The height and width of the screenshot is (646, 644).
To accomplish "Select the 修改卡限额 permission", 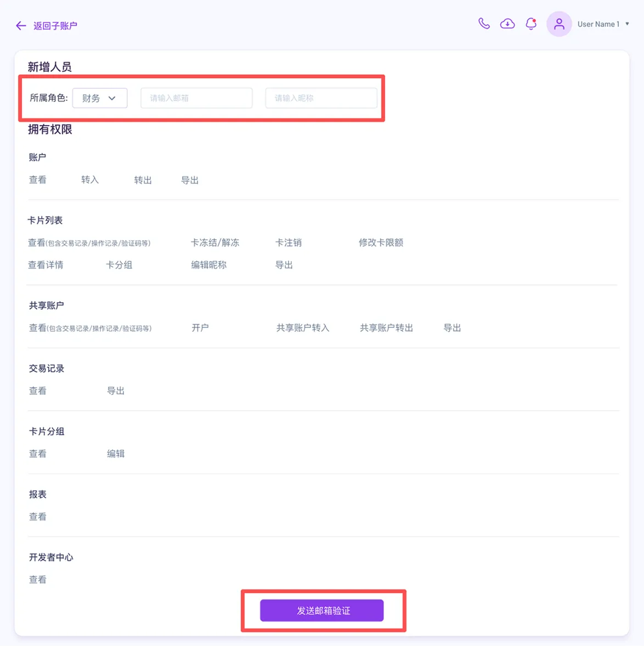I will (x=381, y=243).
